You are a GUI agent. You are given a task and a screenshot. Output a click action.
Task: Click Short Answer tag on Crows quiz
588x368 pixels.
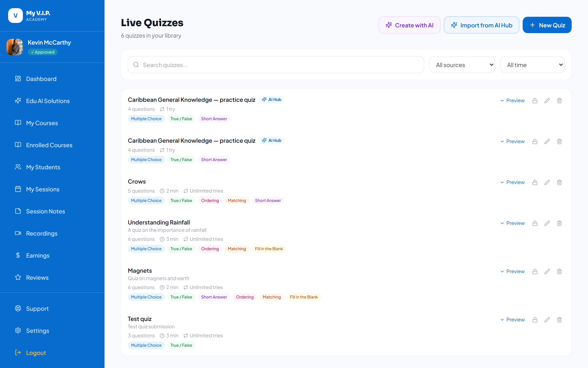268,201
